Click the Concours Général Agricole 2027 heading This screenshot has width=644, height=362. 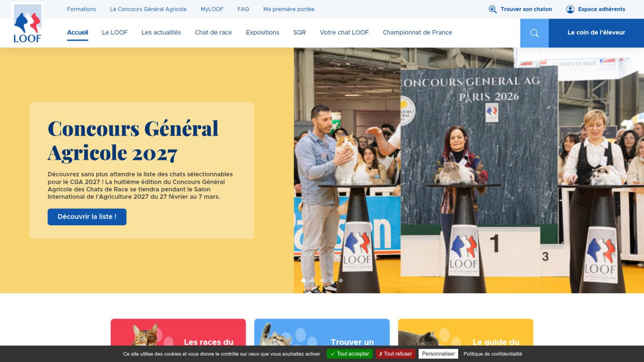click(133, 141)
